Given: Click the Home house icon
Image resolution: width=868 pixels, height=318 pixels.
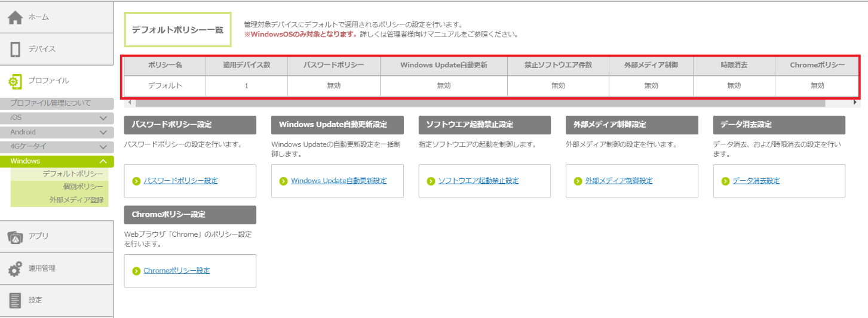Looking at the screenshot, I should pyautogui.click(x=16, y=17).
